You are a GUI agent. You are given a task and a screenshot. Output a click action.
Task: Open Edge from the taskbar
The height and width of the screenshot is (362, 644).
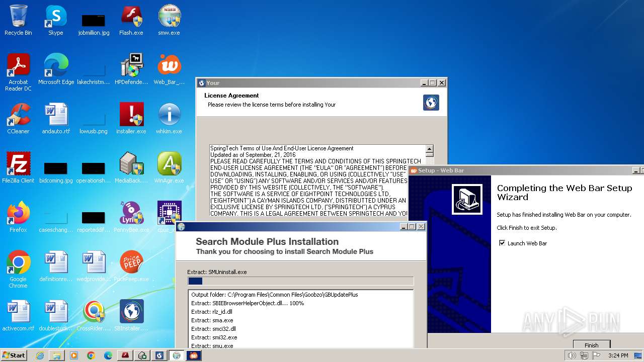[x=108, y=355]
